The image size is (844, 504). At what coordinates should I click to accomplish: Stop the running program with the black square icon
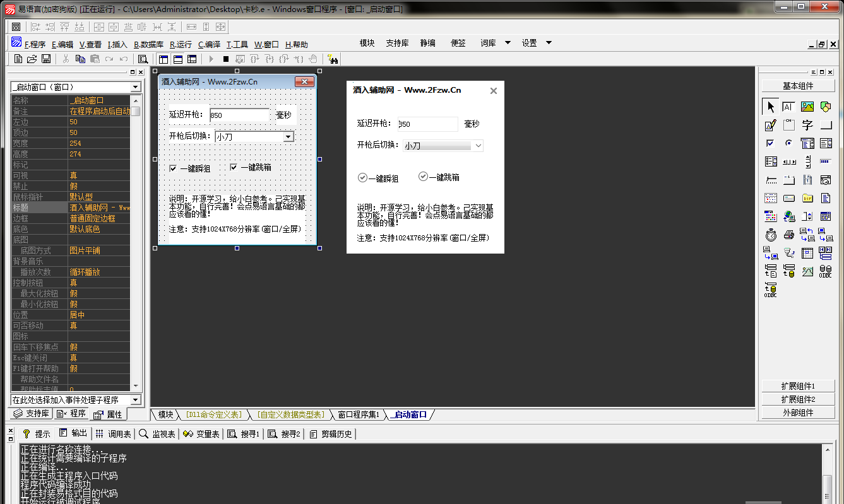point(225,59)
